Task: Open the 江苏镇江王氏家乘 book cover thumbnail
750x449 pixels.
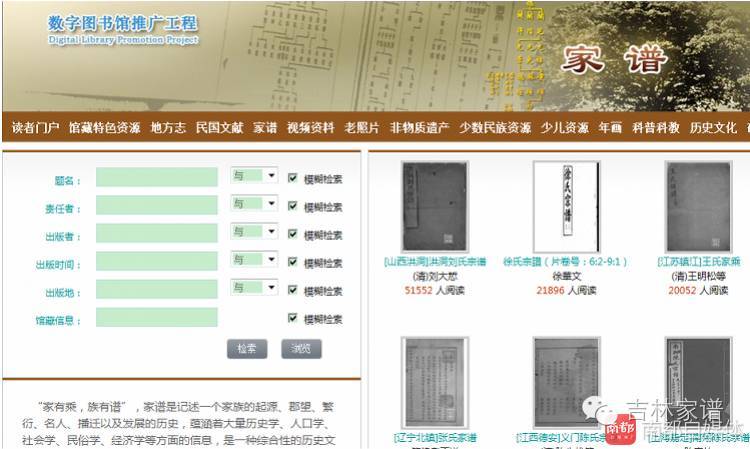Action: coord(698,207)
